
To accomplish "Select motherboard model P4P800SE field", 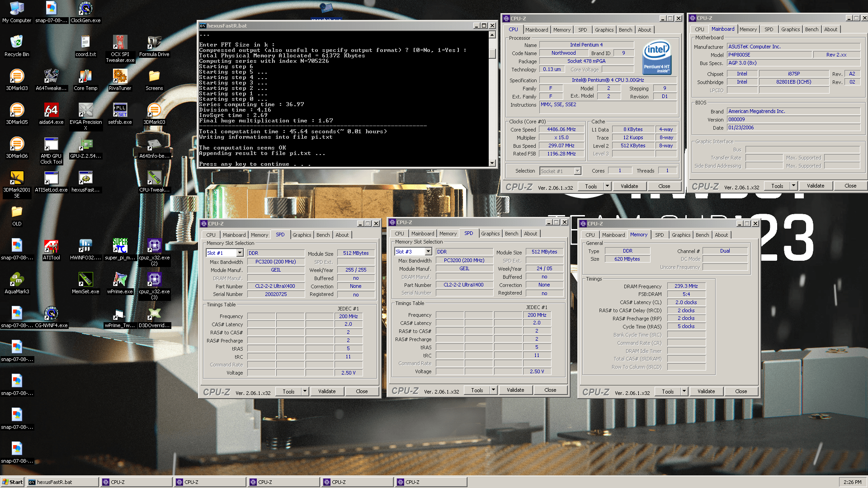I will tap(769, 55).
